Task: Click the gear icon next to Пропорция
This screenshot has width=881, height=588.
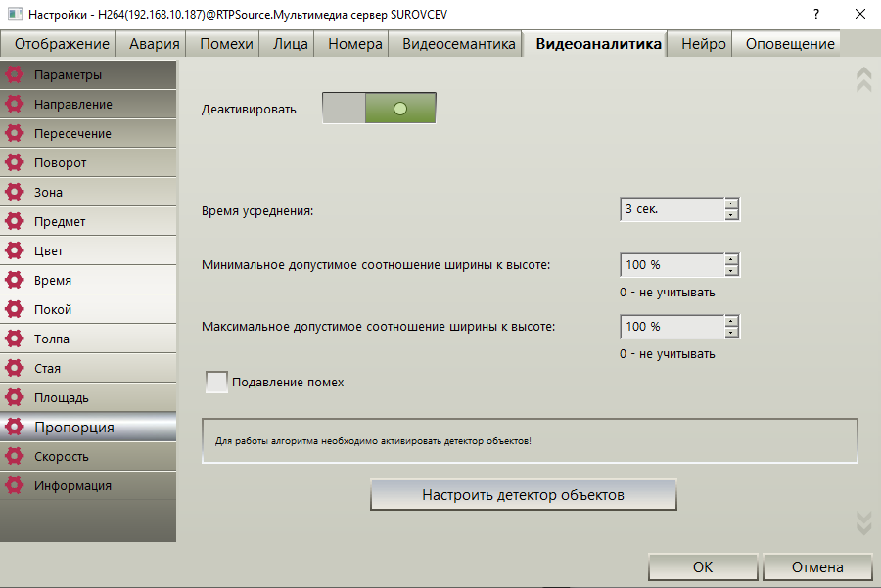Action: click(14, 427)
